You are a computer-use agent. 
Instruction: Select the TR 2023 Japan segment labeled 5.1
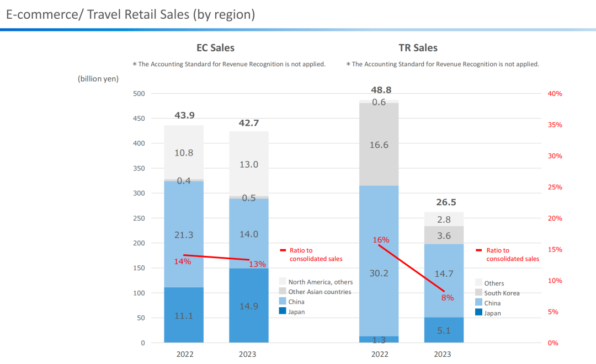tap(444, 331)
